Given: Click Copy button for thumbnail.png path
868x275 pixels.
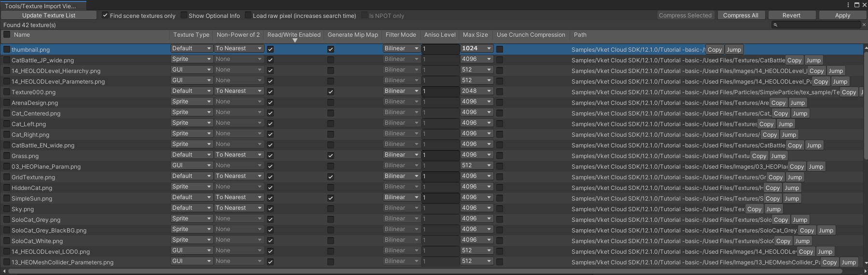Looking at the screenshot, I should click(x=714, y=50).
